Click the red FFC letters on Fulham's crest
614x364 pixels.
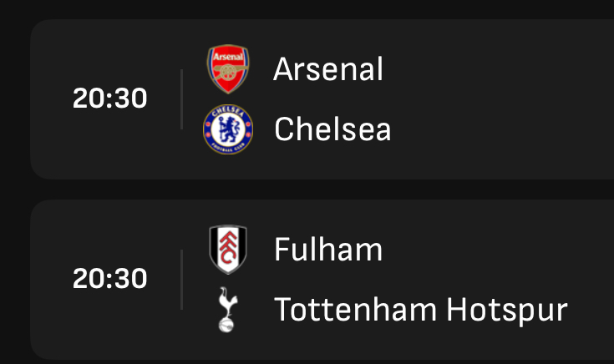[228, 248]
